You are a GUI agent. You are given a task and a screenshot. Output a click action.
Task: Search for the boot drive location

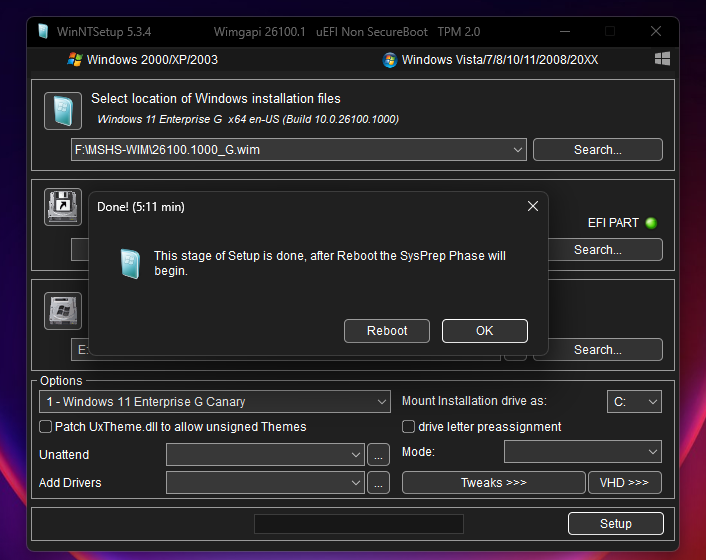point(597,249)
